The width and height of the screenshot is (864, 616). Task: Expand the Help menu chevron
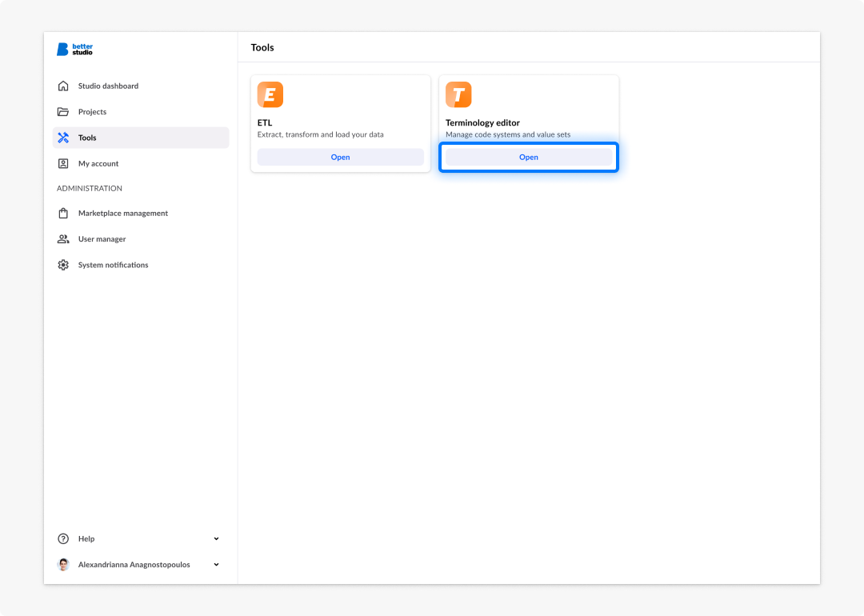(x=217, y=539)
